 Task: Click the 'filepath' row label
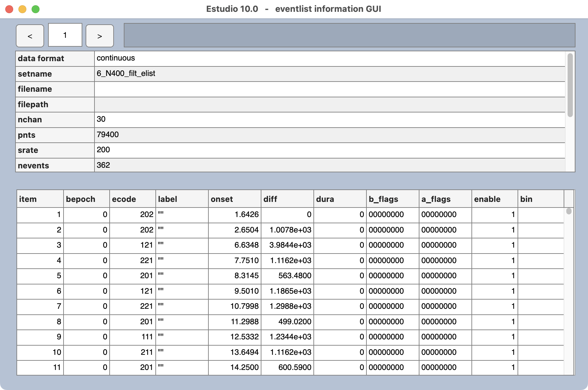click(x=55, y=104)
